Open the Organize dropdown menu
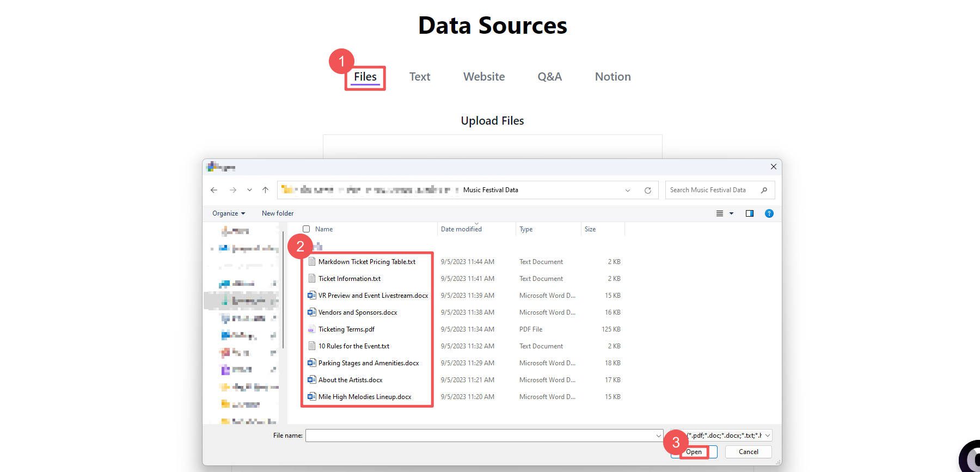This screenshot has width=980, height=472. [228, 213]
